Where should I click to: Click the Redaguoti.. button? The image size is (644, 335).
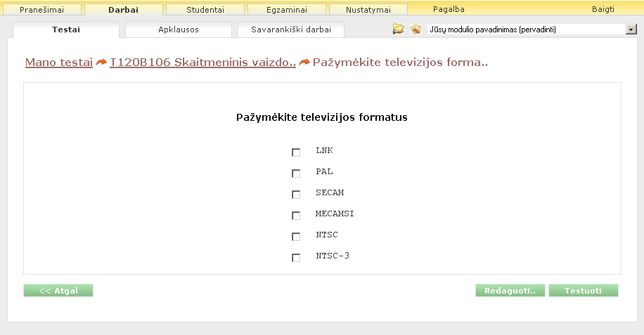coord(510,290)
